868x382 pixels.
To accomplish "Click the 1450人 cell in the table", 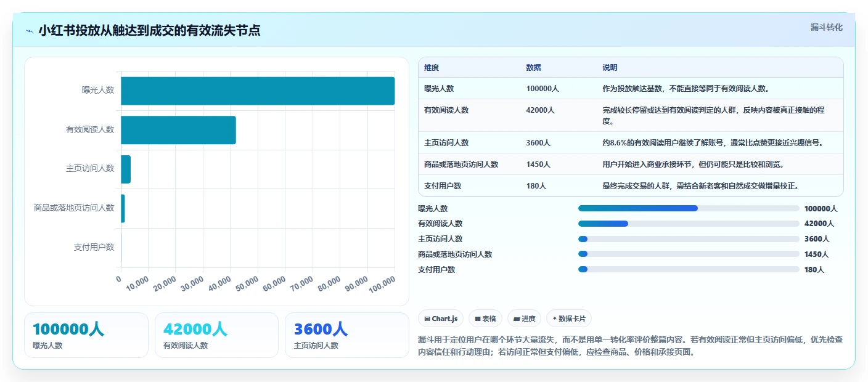I will click(538, 165).
